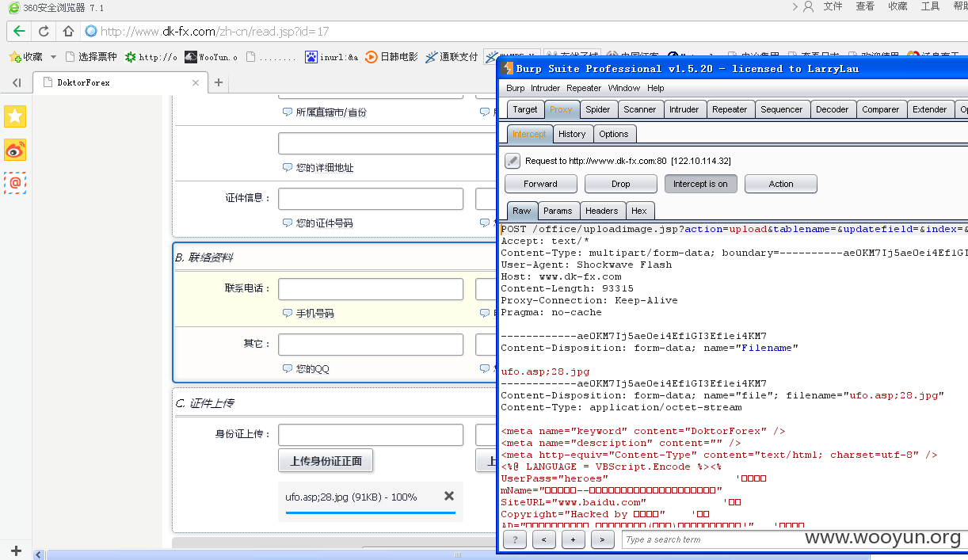968x560 pixels.
Task: Select the History sub-tab
Action: coord(572,134)
